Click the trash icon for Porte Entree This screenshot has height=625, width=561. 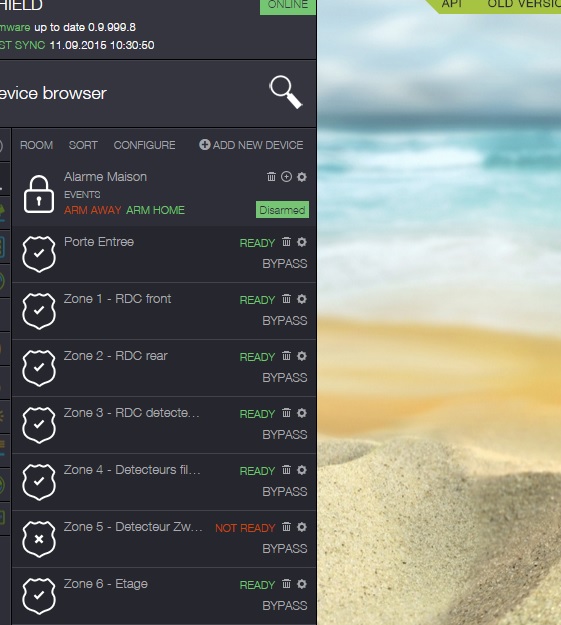(x=286, y=242)
